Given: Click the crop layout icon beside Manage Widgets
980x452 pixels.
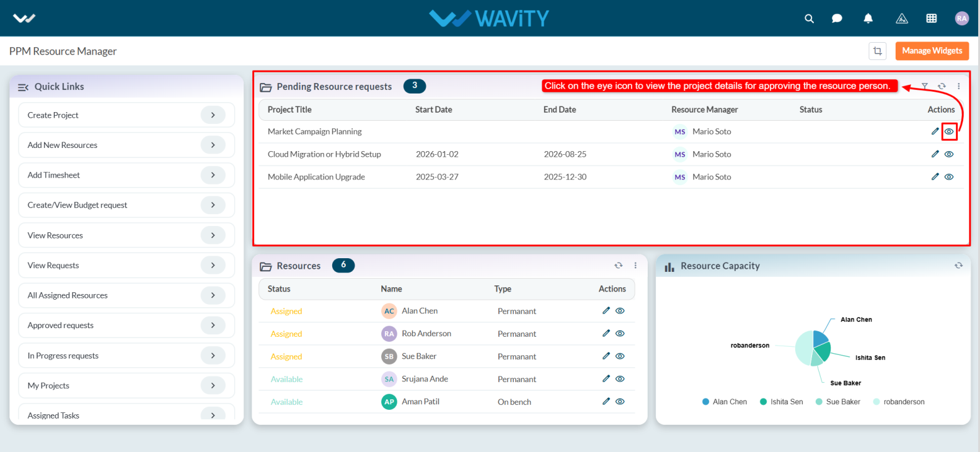Looking at the screenshot, I should (x=878, y=51).
